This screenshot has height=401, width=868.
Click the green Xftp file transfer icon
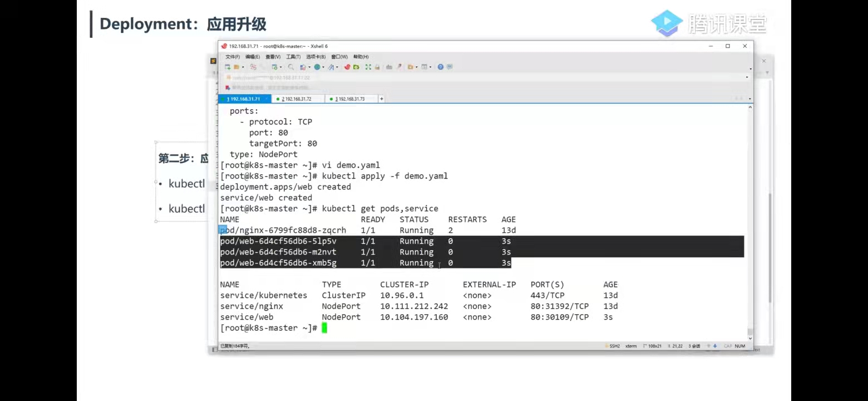point(356,67)
